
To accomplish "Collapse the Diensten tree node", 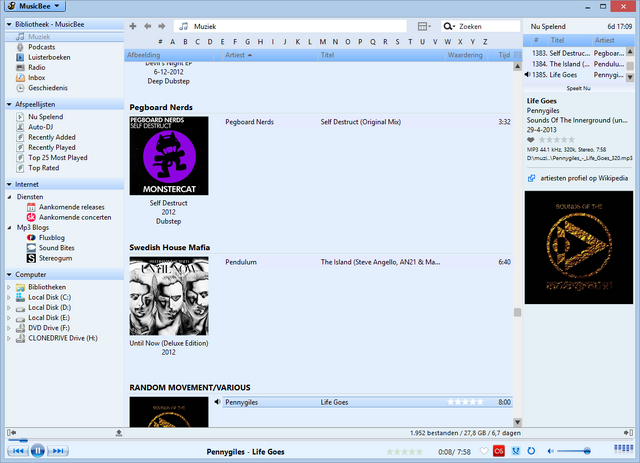I will (x=9, y=197).
